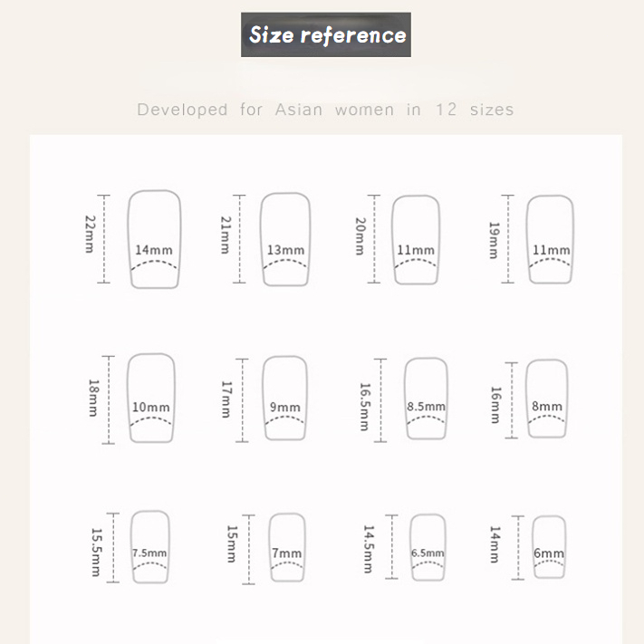Click the "Size reference" title banner
Image resolution: width=644 pixels, height=644 pixels.
pyautogui.click(x=326, y=35)
